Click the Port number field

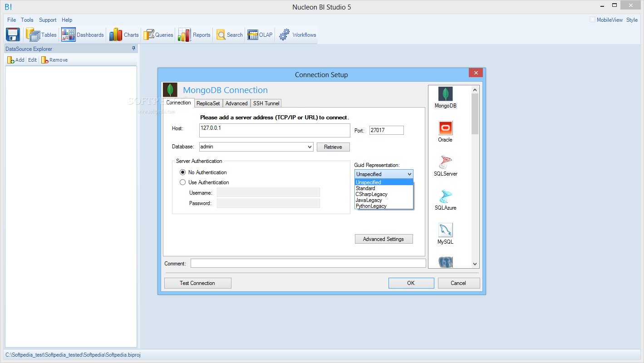(386, 130)
